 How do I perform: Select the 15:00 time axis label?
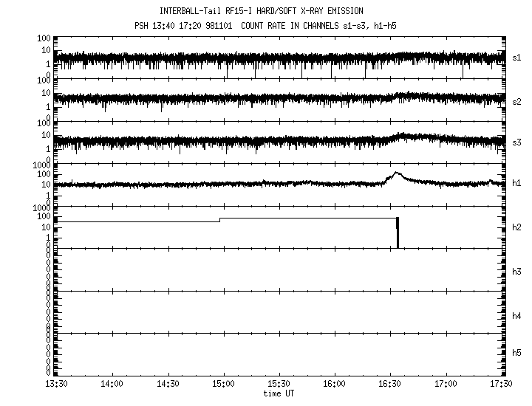[223, 384]
